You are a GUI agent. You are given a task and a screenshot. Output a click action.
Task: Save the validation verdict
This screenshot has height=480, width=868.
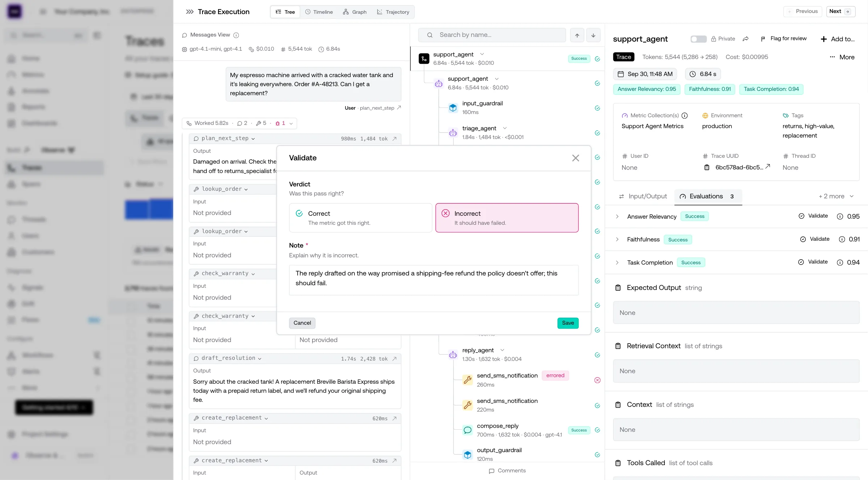point(568,323)
